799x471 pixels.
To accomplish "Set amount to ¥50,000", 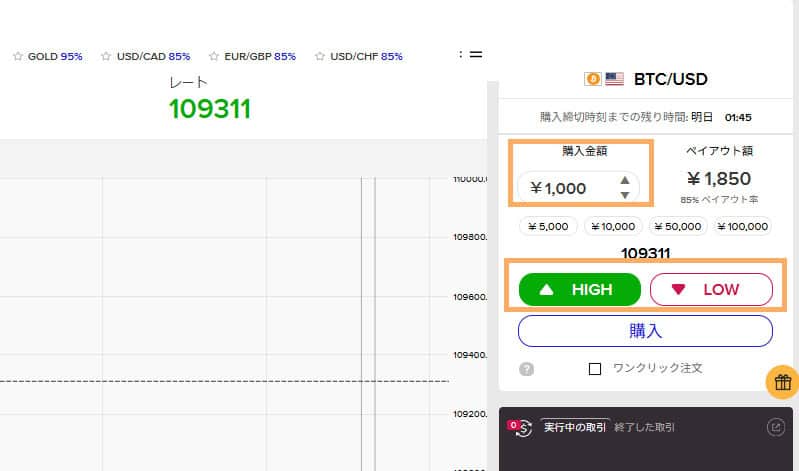I will (x=678, y=226).
